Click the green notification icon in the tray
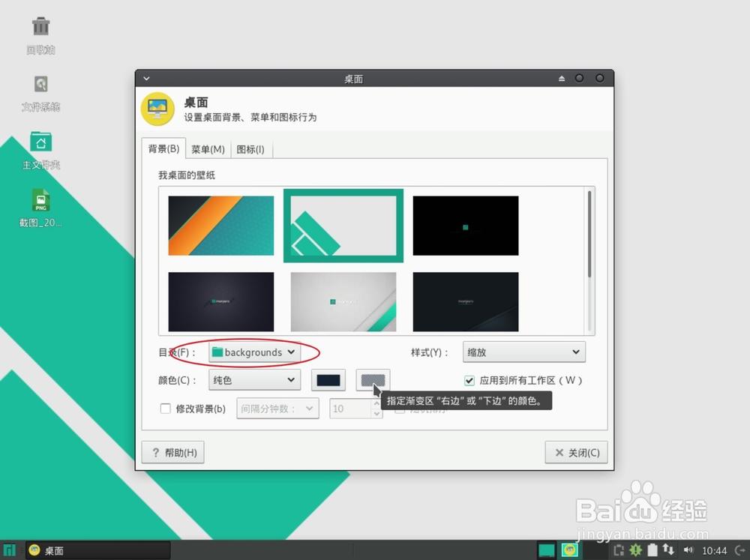Screen dimensions: 750x560 [635, 550]
